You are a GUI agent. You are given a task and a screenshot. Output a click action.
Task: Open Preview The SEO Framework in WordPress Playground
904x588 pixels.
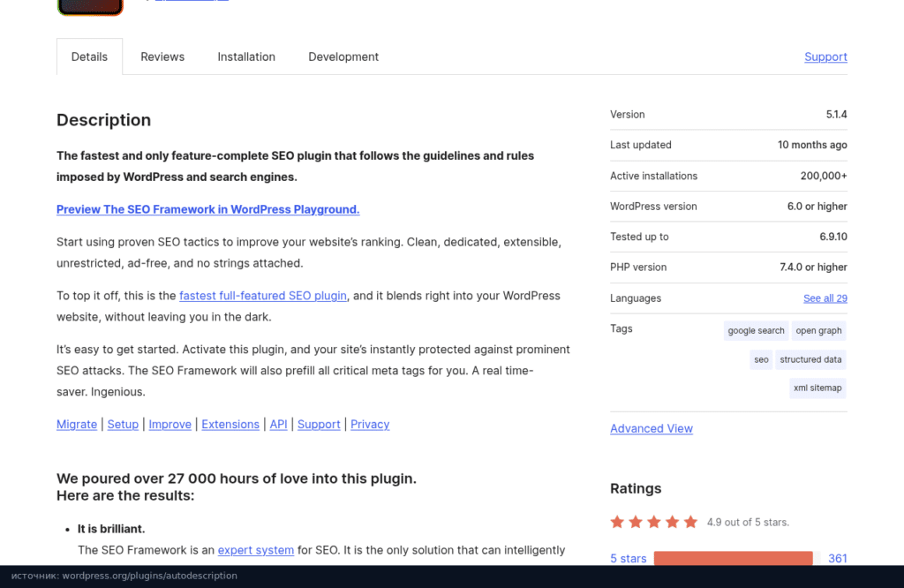[208, 209]
